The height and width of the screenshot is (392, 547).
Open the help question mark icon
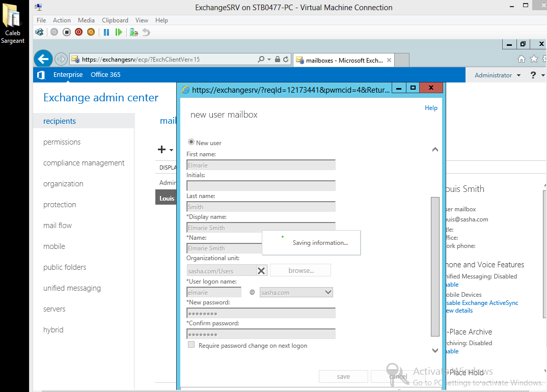533,75
